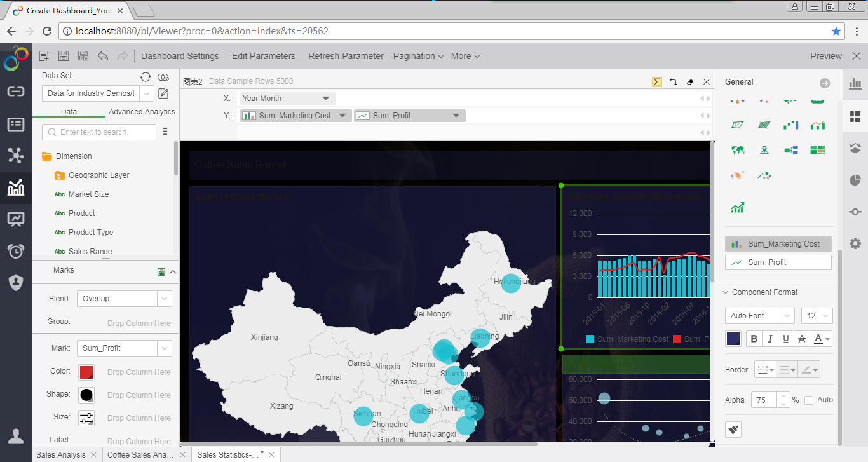Open the presentation monitor sidebar icon
This screenshot has height=462, width=868.
pyautogui.click(x=16, y=220)
